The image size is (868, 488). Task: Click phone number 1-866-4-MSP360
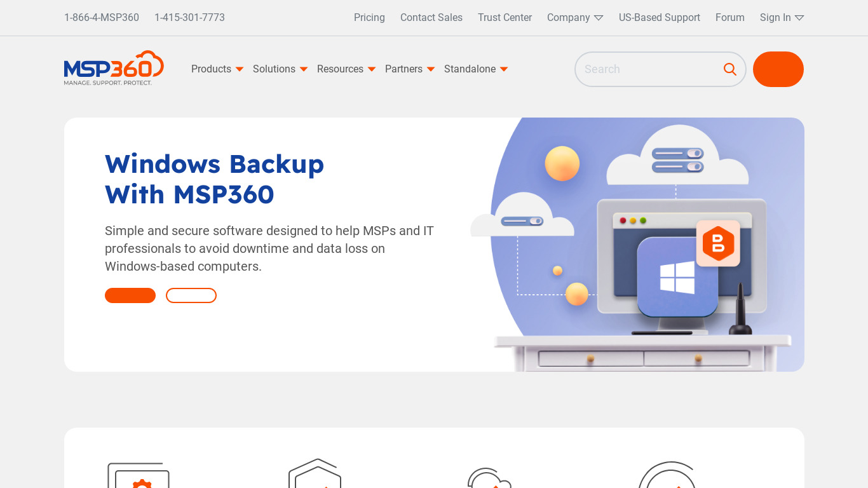(102, 18)
